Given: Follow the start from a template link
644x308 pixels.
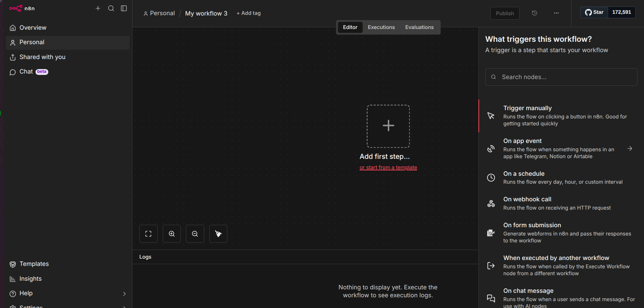Looking at the screenshot, I should 388,167.
